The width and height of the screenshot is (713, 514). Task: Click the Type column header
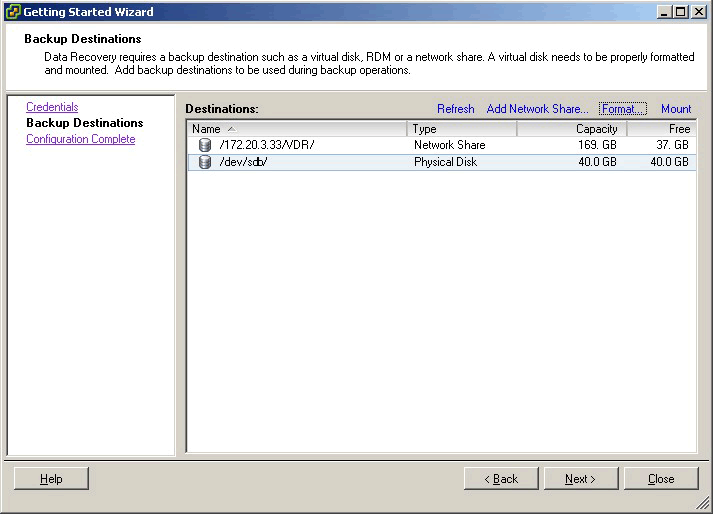(x=461, y=129)
